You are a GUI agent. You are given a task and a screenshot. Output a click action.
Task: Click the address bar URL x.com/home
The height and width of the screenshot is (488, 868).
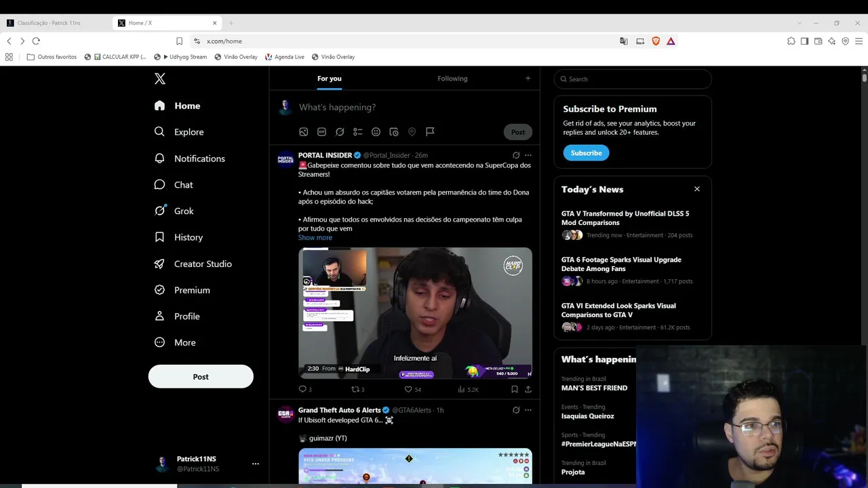(224, 41)
